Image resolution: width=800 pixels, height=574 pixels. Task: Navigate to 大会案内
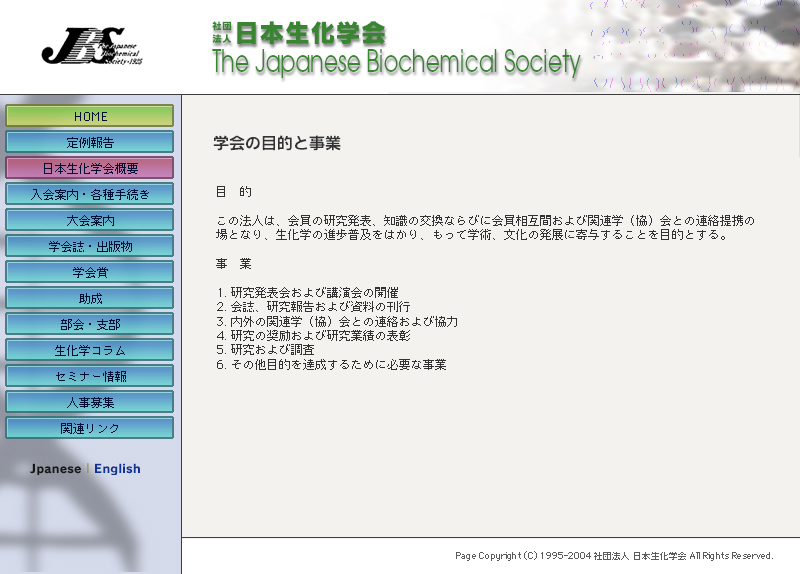pos(90,220)
